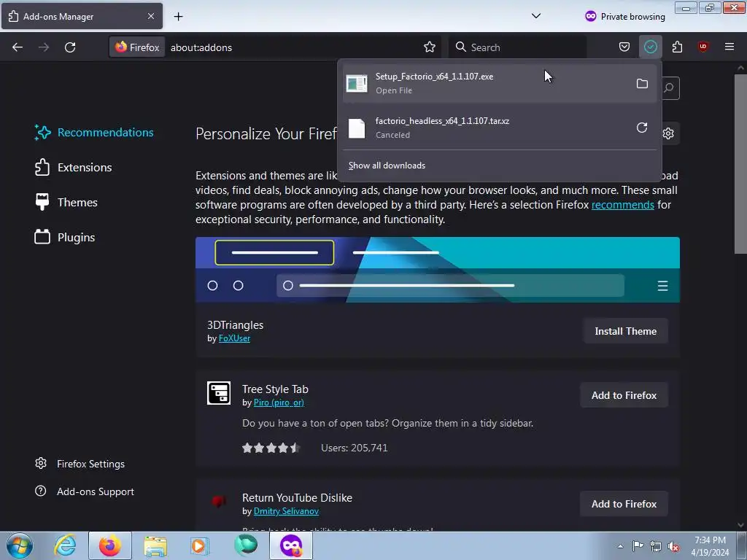Open the uBlock Origin toolbar icon
The image size is (747, 560).
pos(703,47)
